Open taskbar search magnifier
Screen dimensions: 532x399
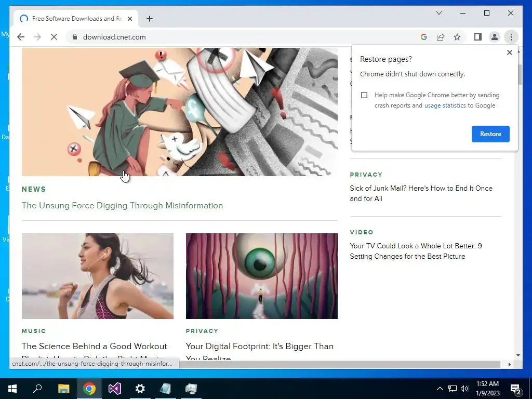37,389
